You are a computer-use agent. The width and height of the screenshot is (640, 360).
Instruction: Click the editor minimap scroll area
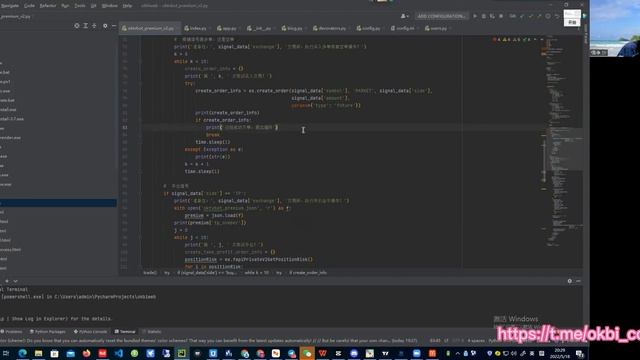tap(564, 143)
